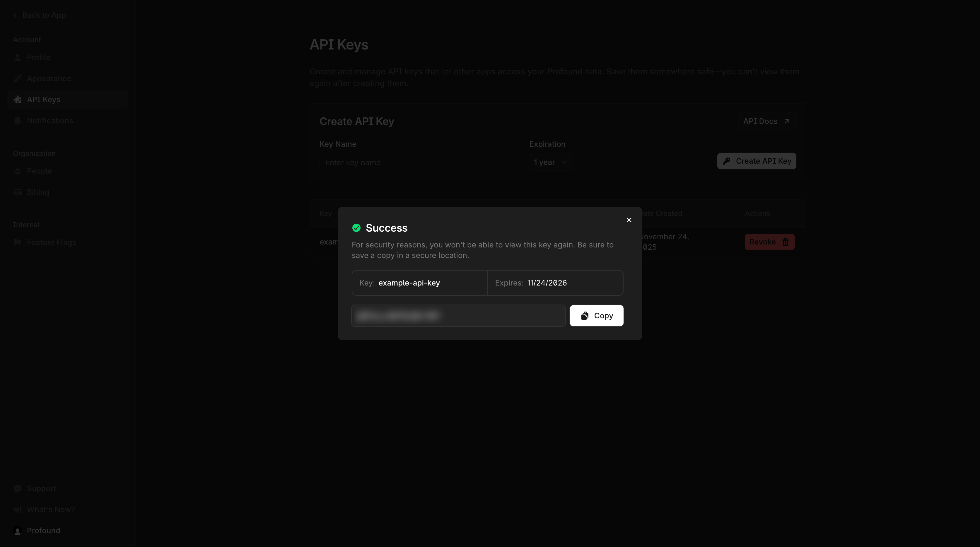Viewport: 980px width, 547px height.
Task: Copy the generated API key
Action: coord(596,315)
